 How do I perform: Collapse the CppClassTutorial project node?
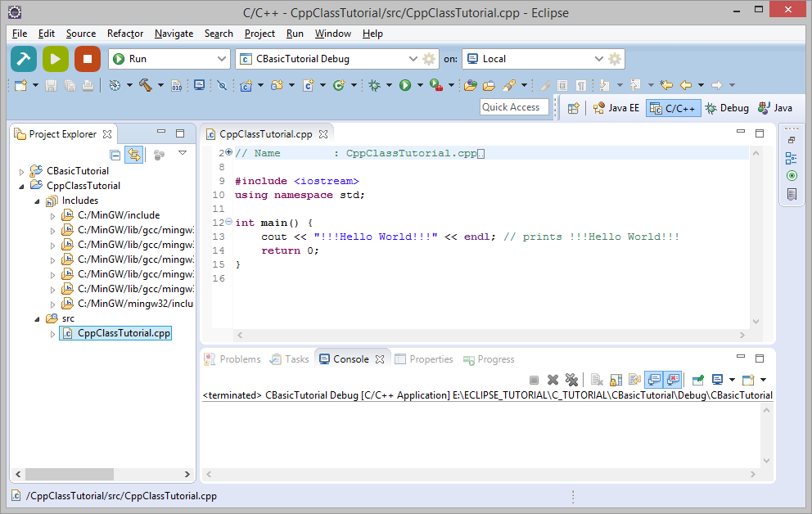(22, 187)
